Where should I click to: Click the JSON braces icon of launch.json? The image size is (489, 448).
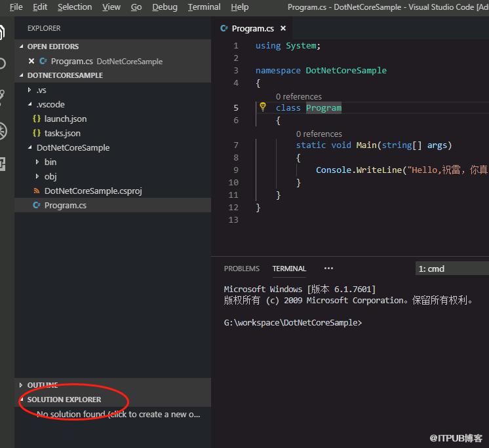[x=37, y=119]
